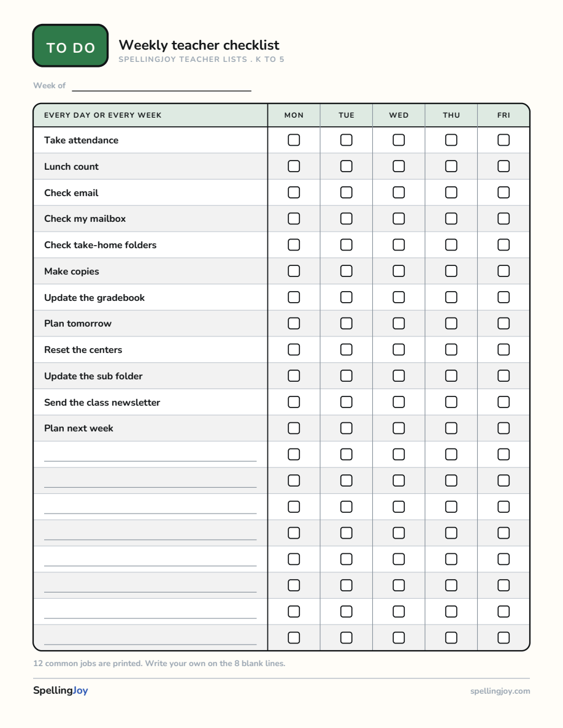This screenshot has width=563, height=728.
Task: Check Take attendance for Monday
Action: 294,140
